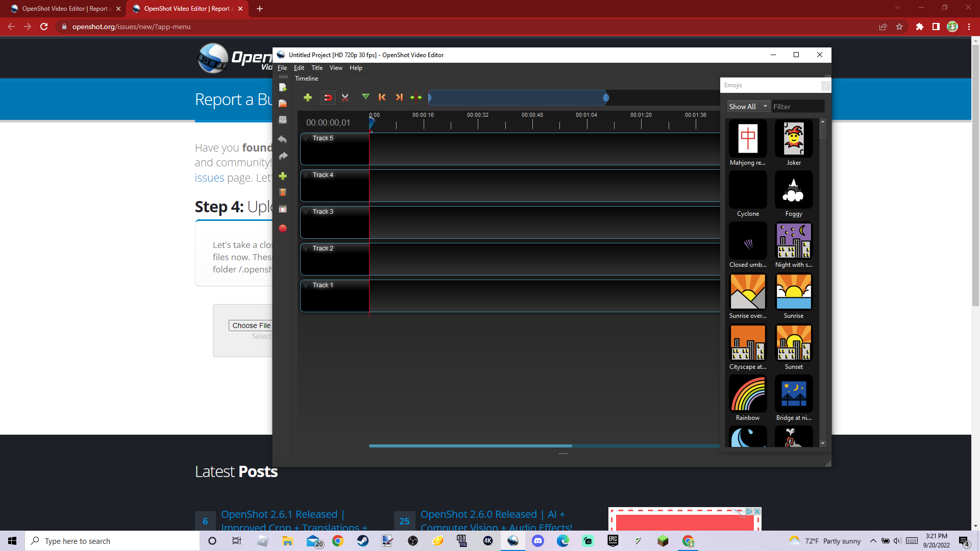Toggle timeline snapping with the magnet icon
The width and height of the screenshot is (980, 551).
coord(328,97)
